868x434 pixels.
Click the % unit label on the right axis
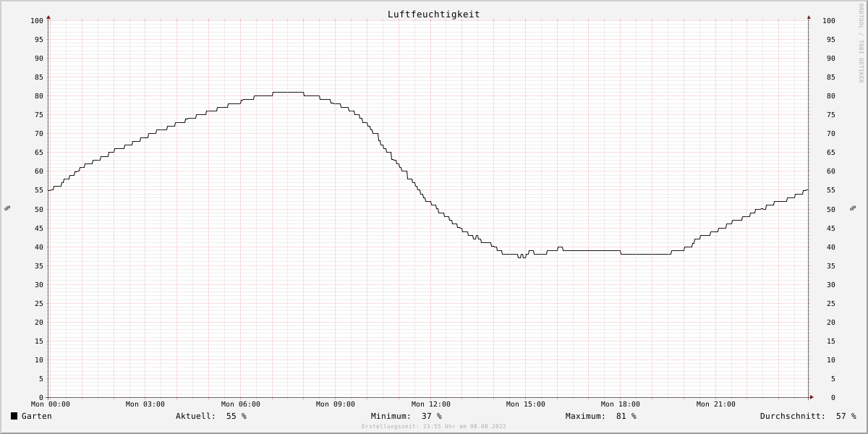(853, 208)
